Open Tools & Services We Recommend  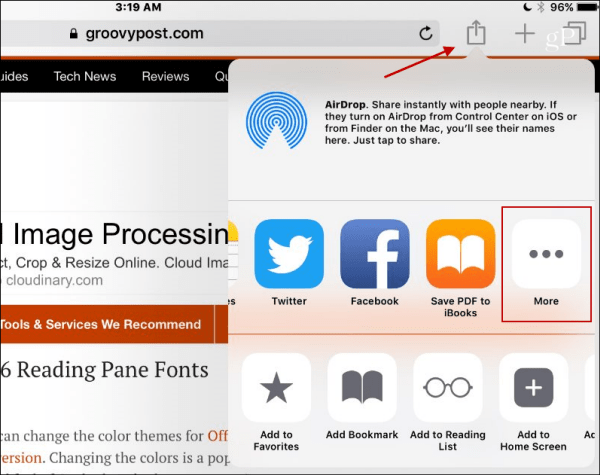pyautogui.click(x=101, y=325)
